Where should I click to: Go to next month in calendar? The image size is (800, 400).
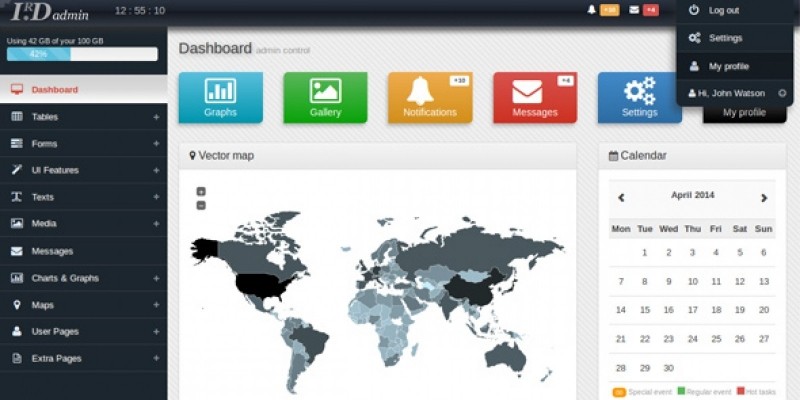click(764, 198)
